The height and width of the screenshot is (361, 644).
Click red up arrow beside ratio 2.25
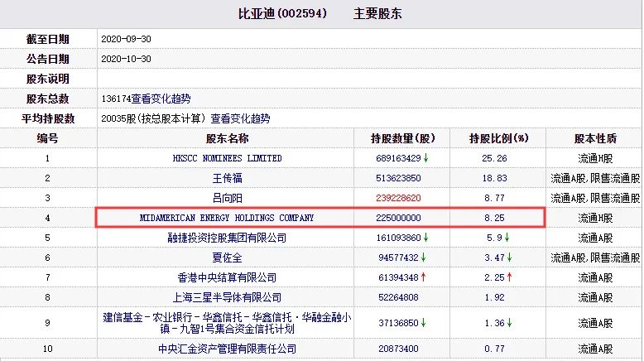(x=509, y=277)
